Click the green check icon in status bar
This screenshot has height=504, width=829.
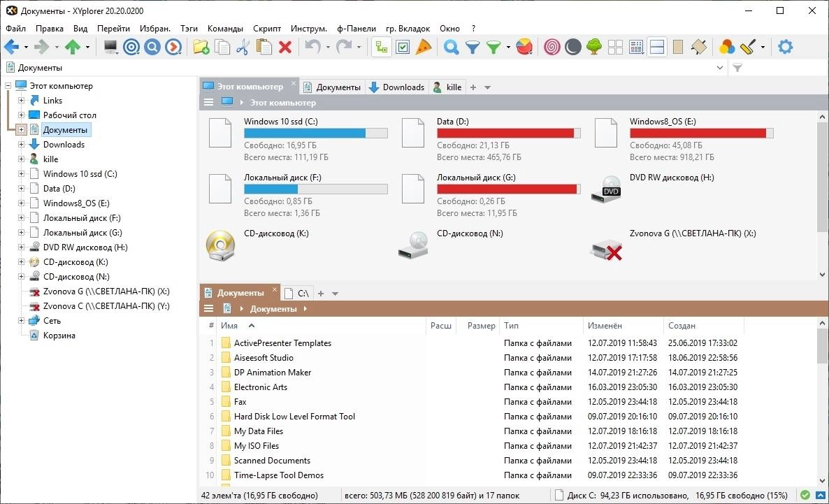(805, 496)
